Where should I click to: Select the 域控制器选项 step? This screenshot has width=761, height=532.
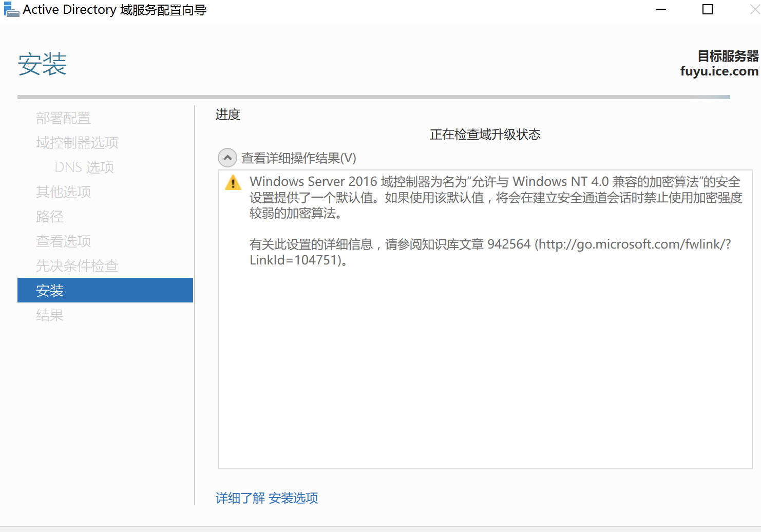point(77,142)
